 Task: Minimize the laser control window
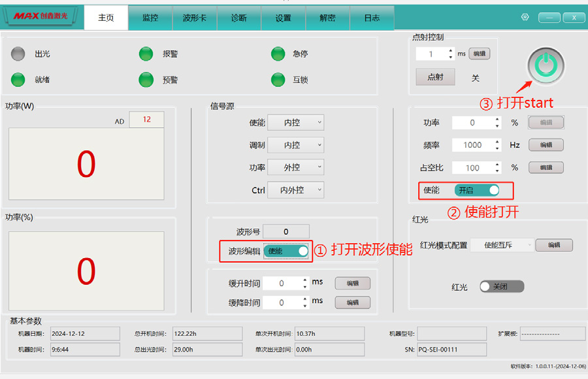click(x=549, y=18)
